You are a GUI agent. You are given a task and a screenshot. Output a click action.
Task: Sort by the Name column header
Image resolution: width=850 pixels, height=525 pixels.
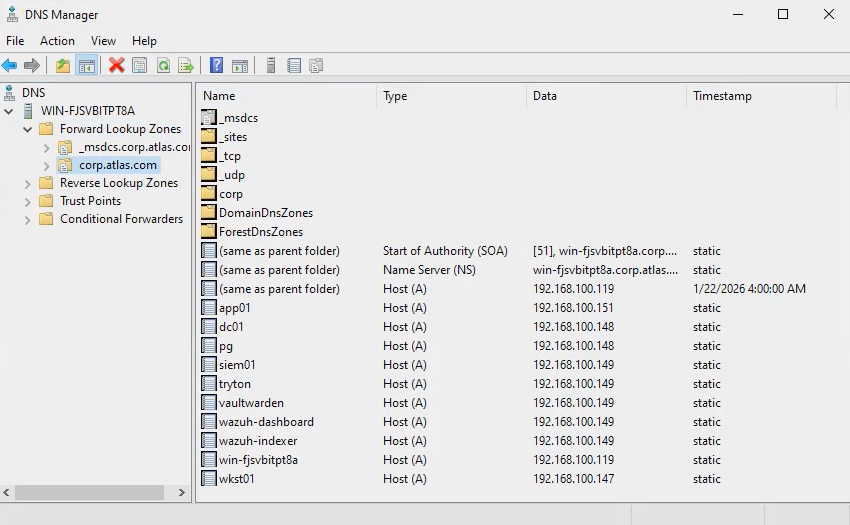click(x=287, y=96)
